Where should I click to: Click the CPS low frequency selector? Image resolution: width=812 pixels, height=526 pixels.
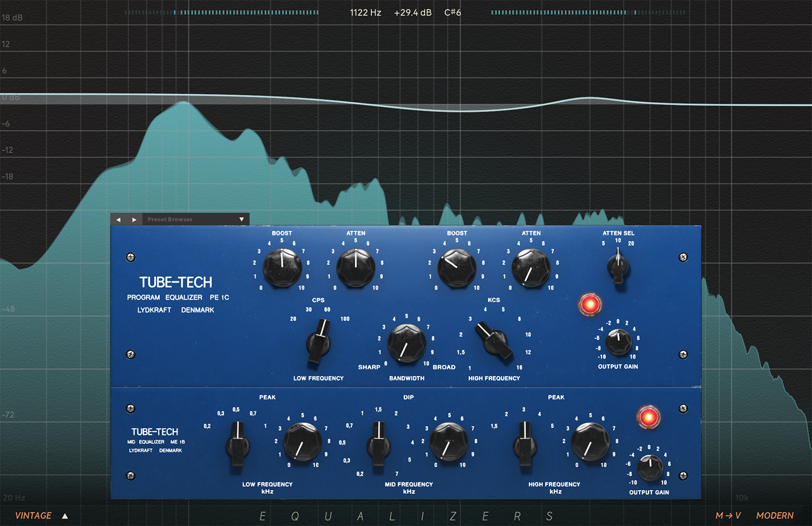319,342
